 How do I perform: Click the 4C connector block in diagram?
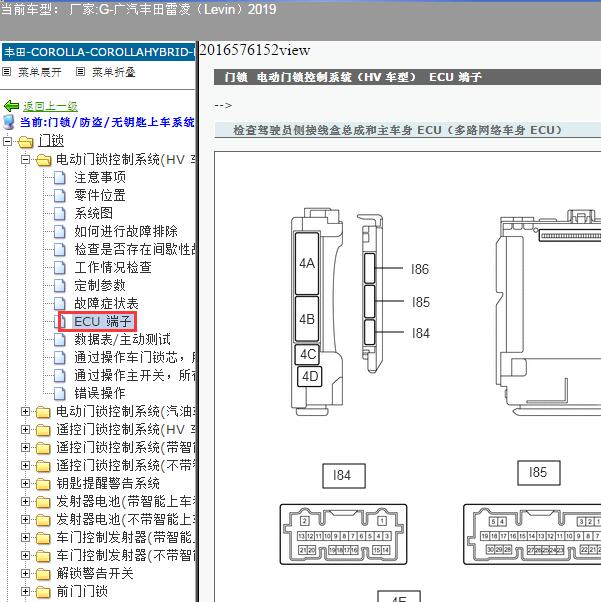pos(307,354)
